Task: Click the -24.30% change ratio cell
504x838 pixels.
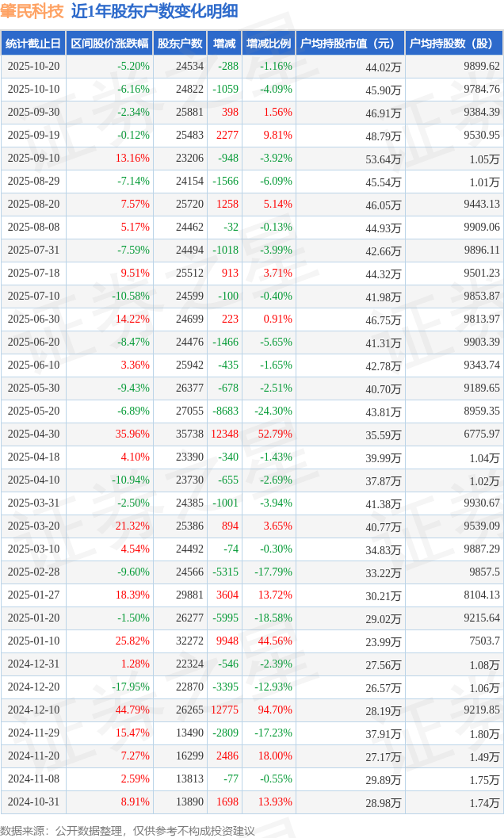Action: 273,411
